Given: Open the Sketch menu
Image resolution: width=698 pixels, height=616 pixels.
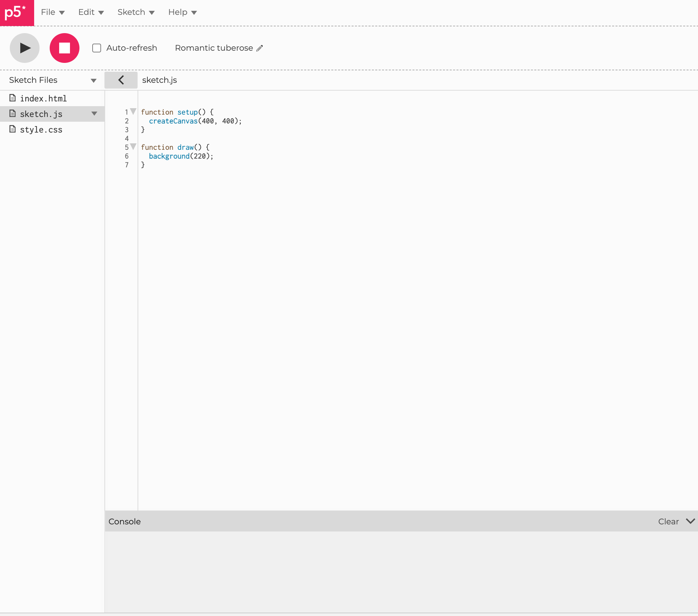Looking at the screenshot, I should (x=136, y=12).
